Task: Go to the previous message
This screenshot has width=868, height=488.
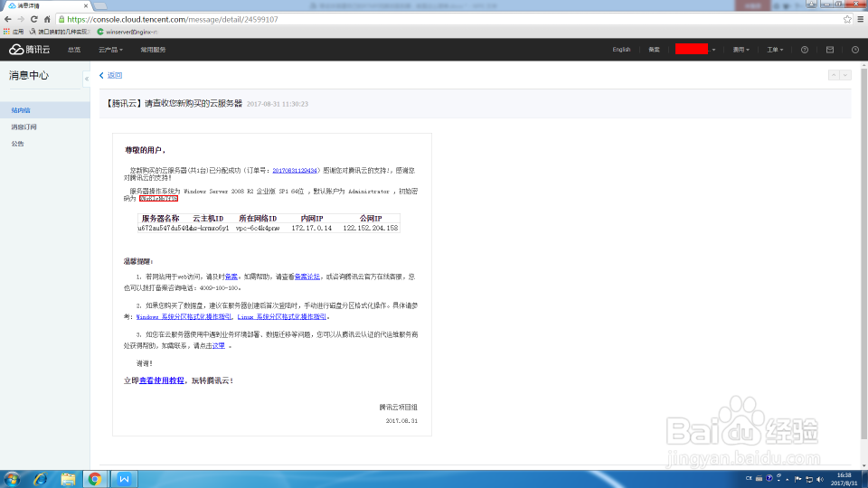Action: (x=834, y=75)
